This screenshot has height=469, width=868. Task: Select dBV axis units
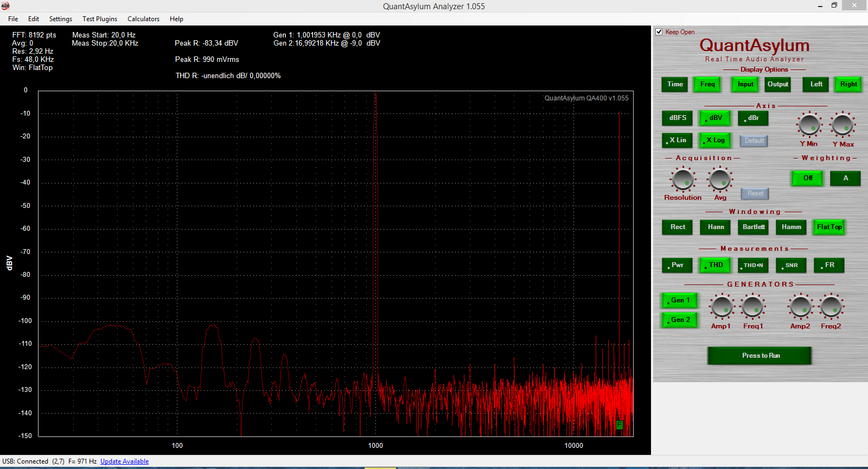(715, 118)
